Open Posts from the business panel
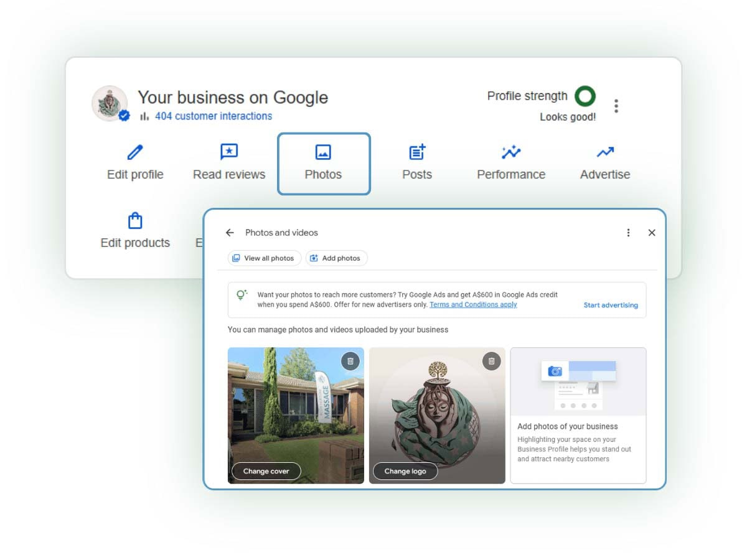Screen dimensions: 747x560 pos(417,163)
